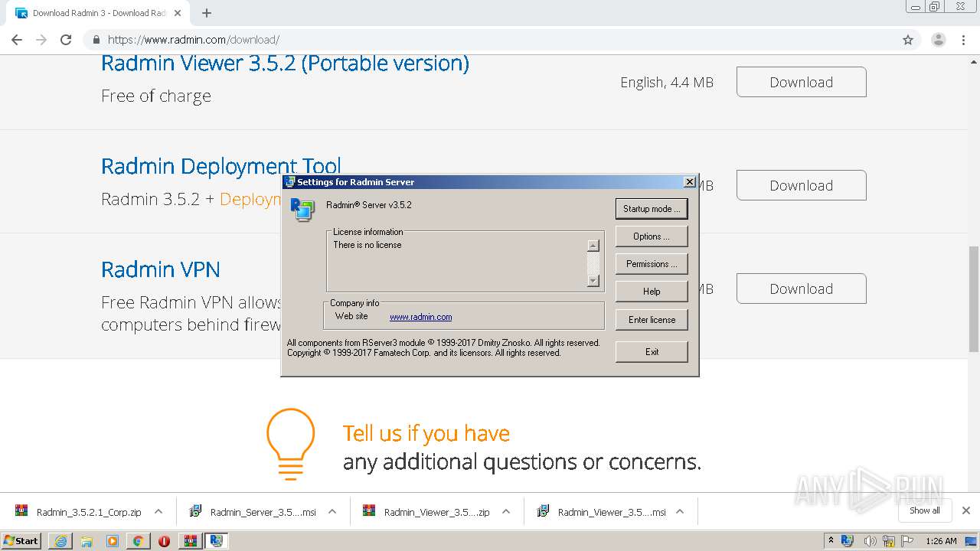The image size is (980, 551).
Task: Download Radmin VPN
Action: pyautogui.click(x=802, y=289)
